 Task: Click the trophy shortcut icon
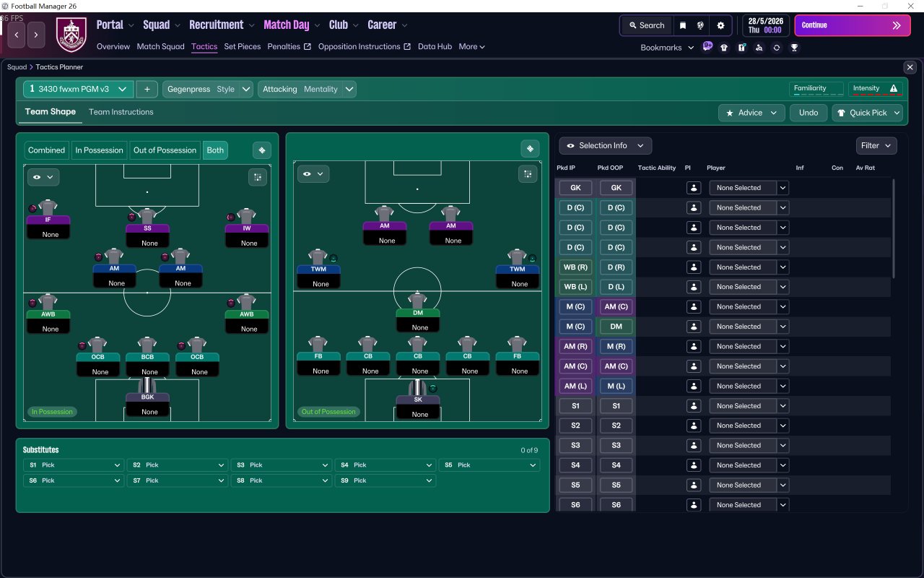coord(794,48)
